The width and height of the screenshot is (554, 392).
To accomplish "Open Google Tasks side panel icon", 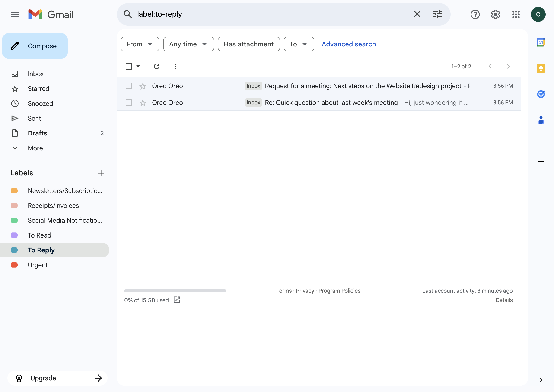I will (541, 94).
